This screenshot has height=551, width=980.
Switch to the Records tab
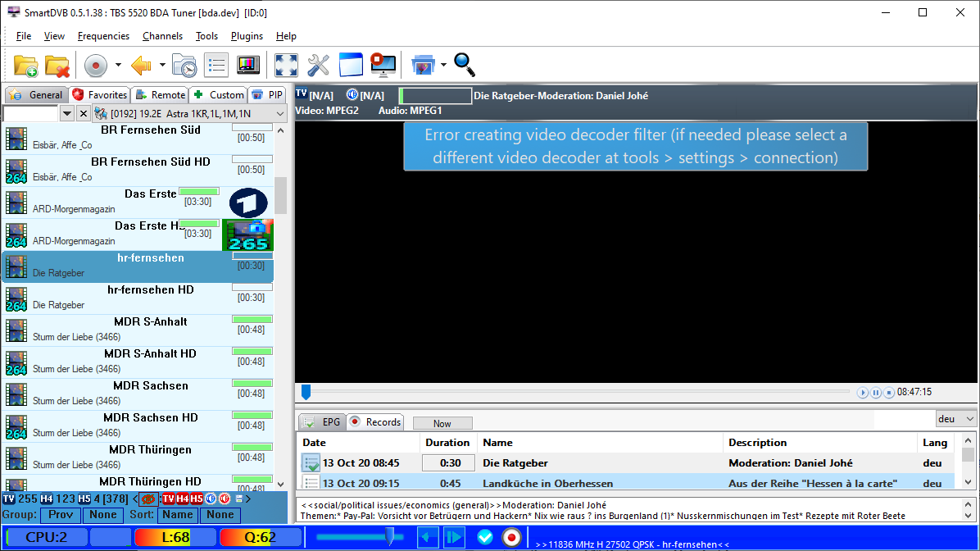(x=375, y=422)
